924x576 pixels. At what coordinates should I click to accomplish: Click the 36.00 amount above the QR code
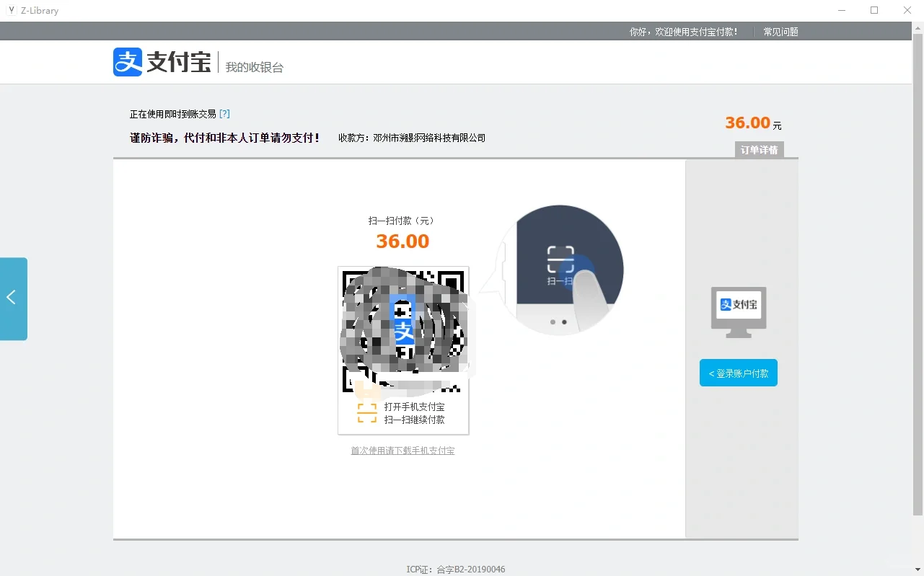402,242
